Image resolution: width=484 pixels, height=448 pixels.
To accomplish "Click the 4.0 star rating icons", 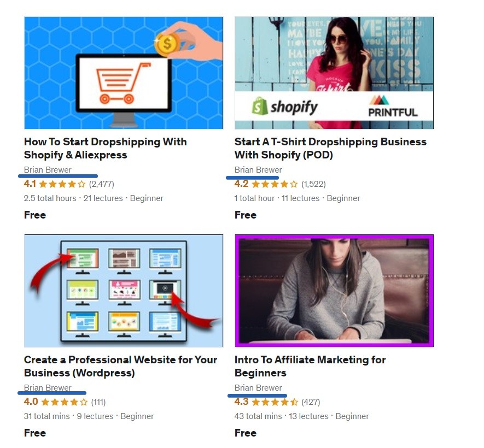I will (x=65, y=402).
